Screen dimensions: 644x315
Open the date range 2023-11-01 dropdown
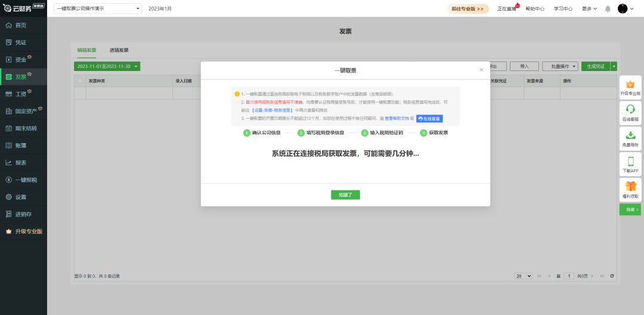pyautogui.click(x=107, y=66)
